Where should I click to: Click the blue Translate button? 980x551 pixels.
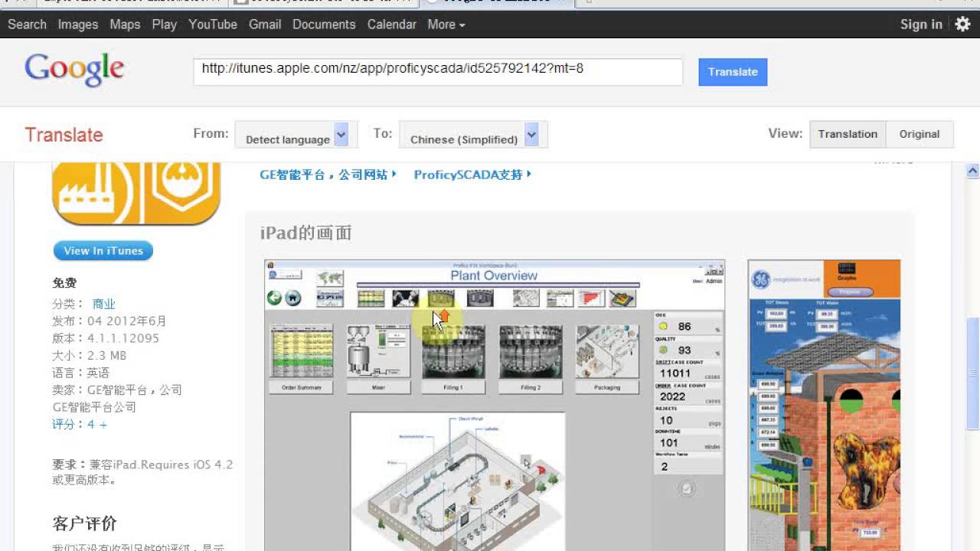click(x=733, y=72)
